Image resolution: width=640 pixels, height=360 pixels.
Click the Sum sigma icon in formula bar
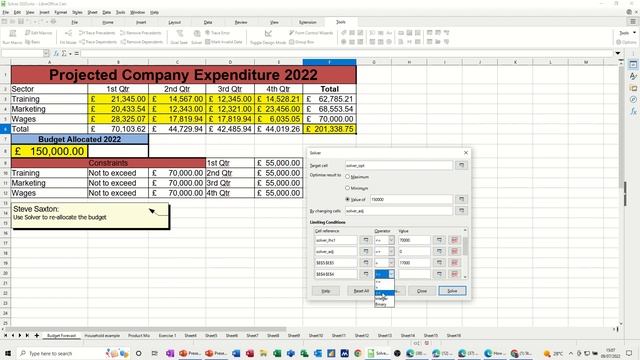point(64,53)
